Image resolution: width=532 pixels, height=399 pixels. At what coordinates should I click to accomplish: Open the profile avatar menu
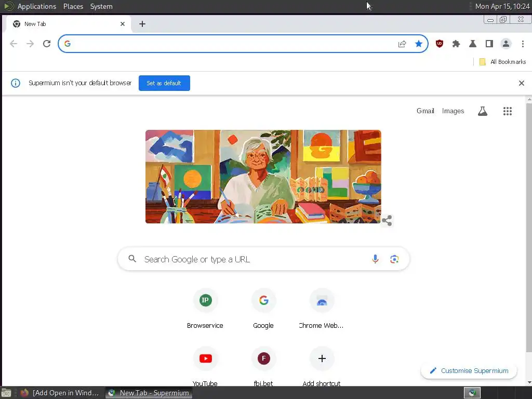506,44
